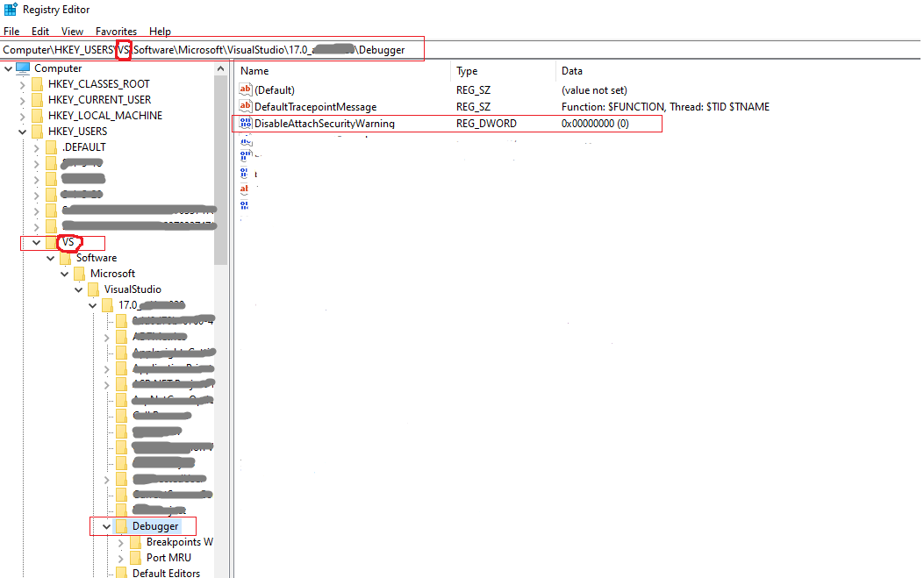Select the Default Editors key
The width and height of the screenshot is (924, 578).
click(x=166, y=573)
